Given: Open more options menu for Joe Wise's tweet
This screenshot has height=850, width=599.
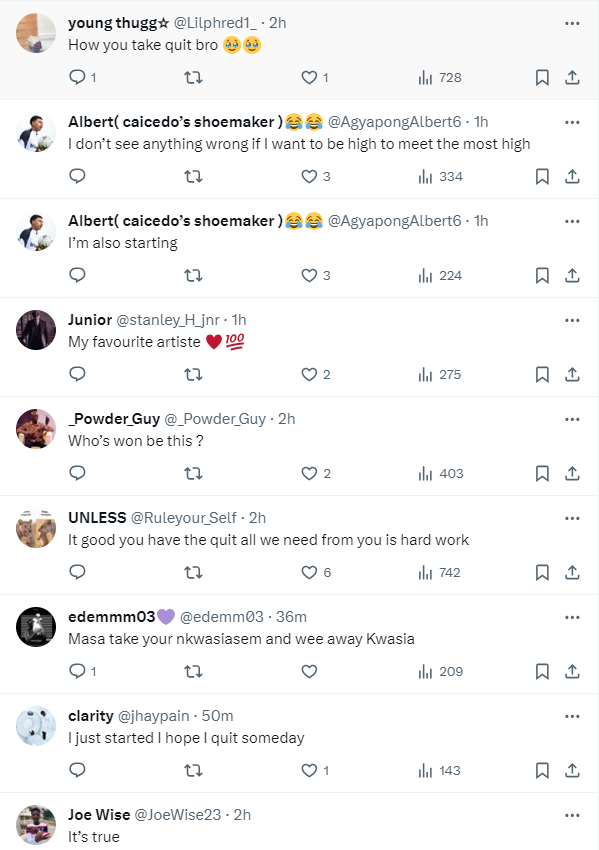Looking at the screenshot, I should coord(572,815).
